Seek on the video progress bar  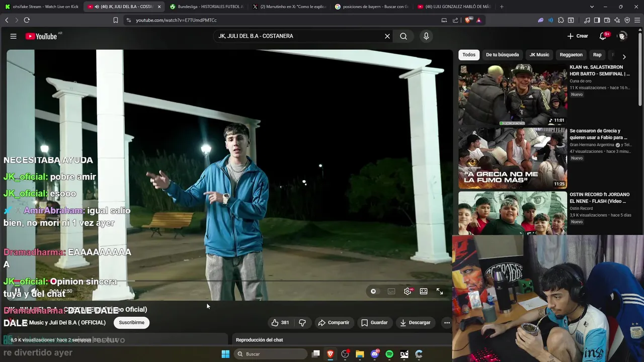[x=229, y=281]
